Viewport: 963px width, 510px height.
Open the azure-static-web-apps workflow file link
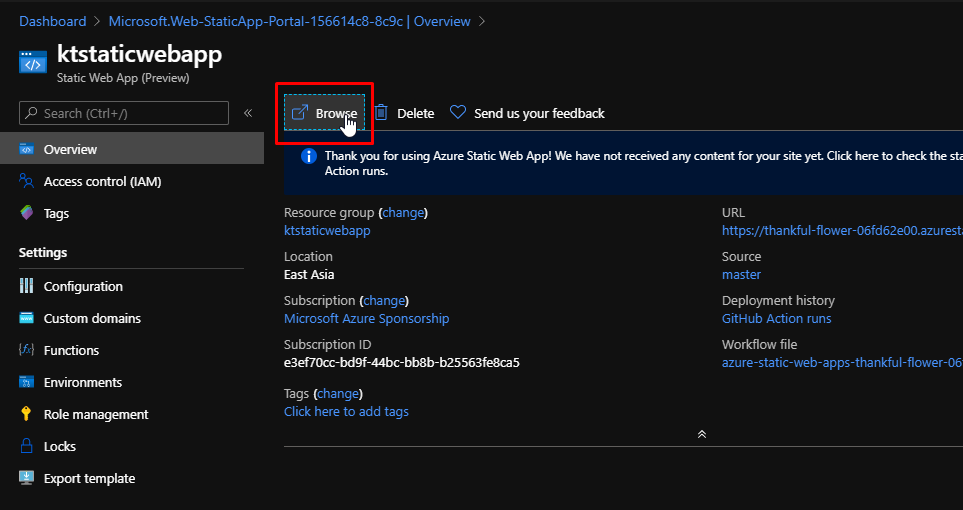[843, 362]
